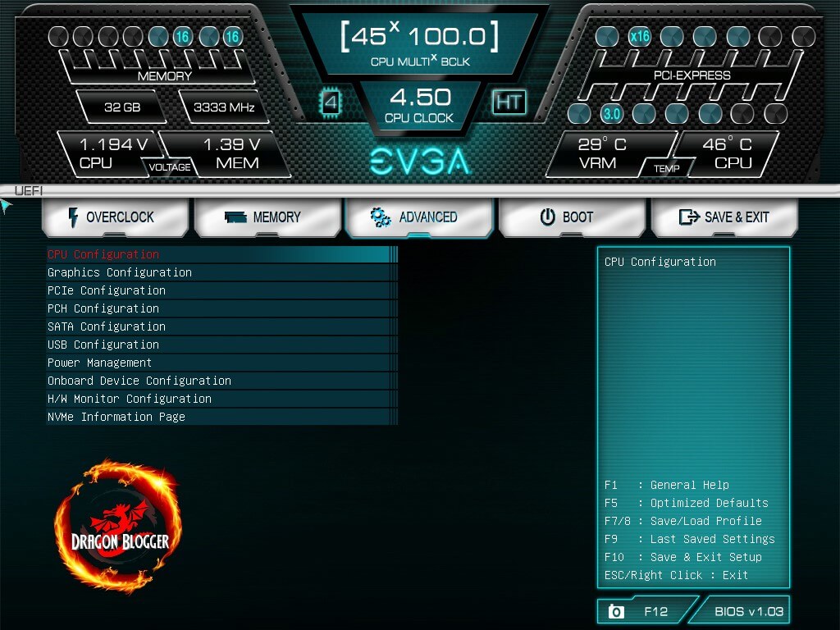This screenshot has width=840, height=630.
Task: Click the last 16 memory slot indicator
Action: point(232,36)
